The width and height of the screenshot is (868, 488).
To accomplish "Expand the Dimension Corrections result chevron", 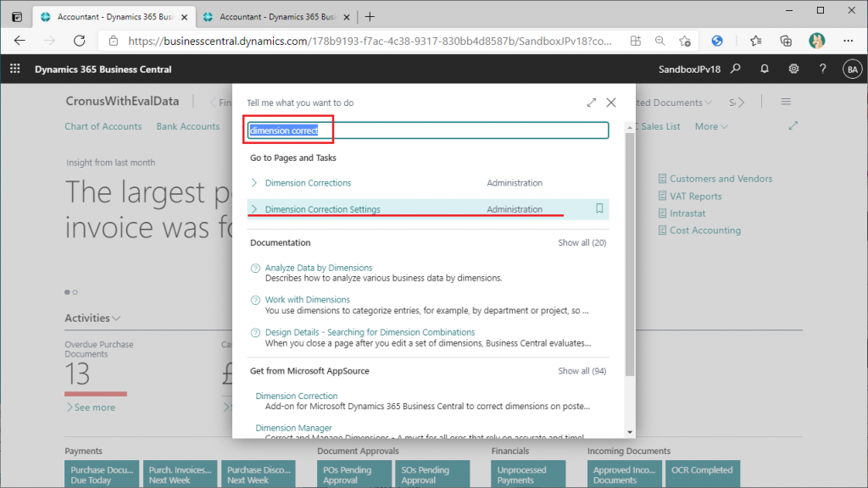I will pyautogui.click(x=254, y=183).
